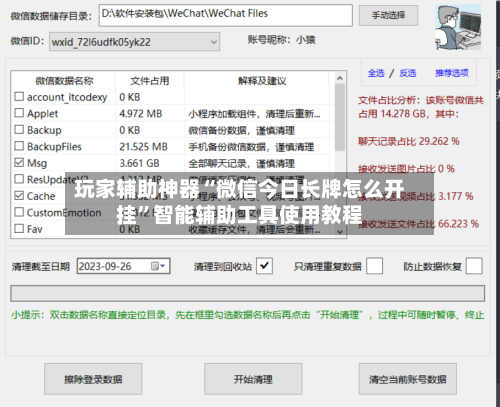Click the 开始清理 button
Viewport: 500px width, 407px height.
click(x=253, y=379)
